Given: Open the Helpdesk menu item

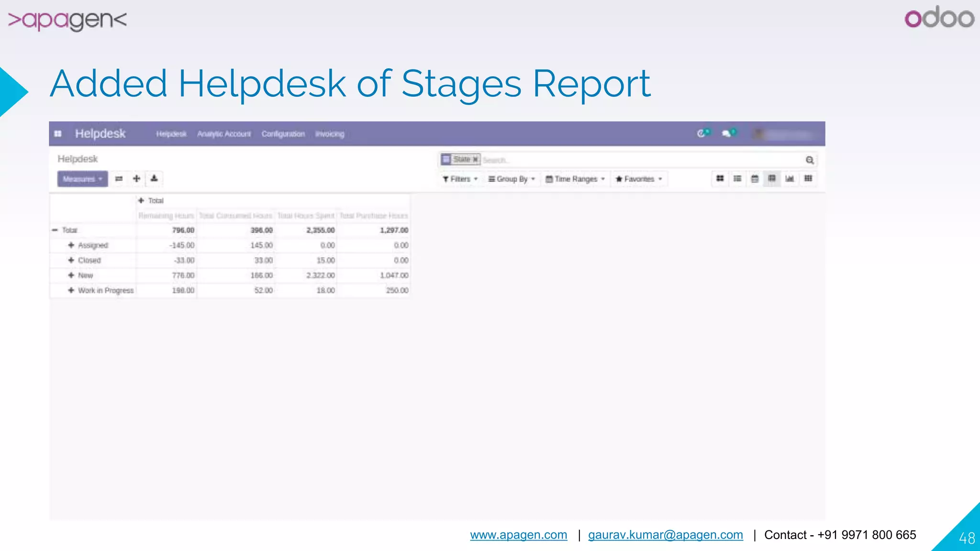Looking at the screenshot, I should (x=171, y=134).
